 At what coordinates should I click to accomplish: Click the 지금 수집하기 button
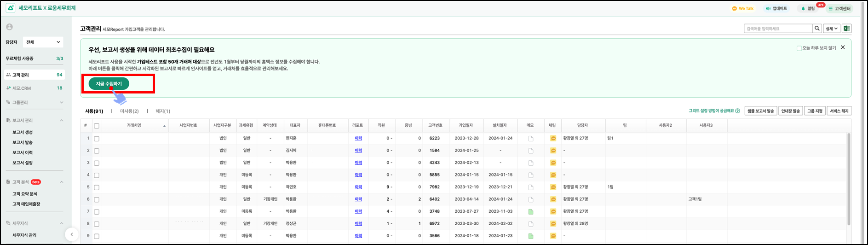tap(109, 84)
